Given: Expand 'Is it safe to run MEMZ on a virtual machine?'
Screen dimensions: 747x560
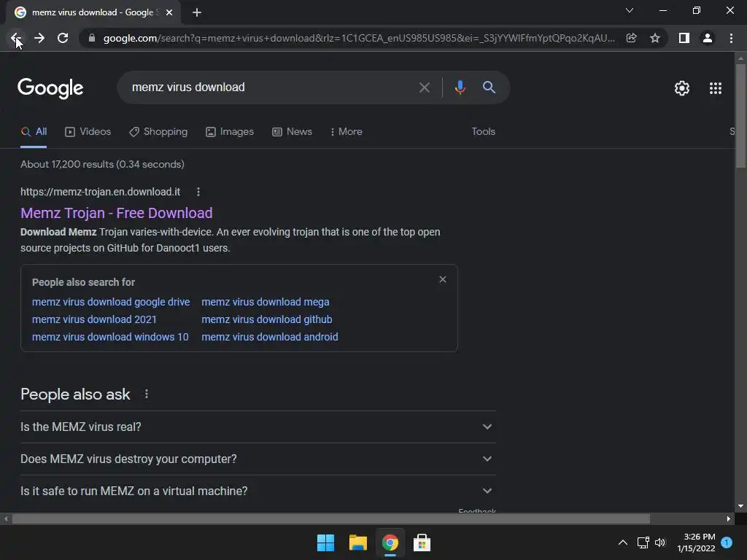Looking at the screenshot, I should (258, 491).
